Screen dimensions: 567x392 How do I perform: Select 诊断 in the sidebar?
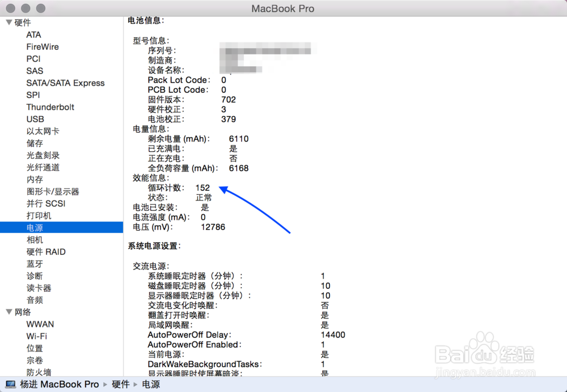[x=35, y=276]
